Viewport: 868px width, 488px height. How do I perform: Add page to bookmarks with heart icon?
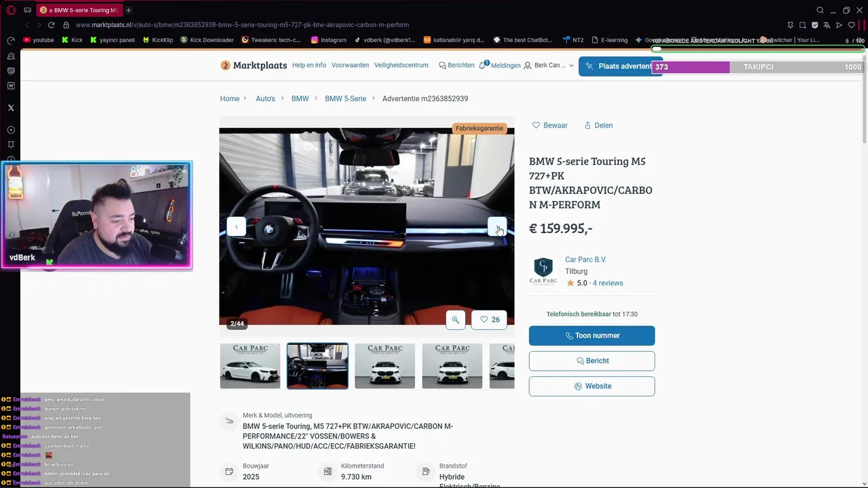851,25
